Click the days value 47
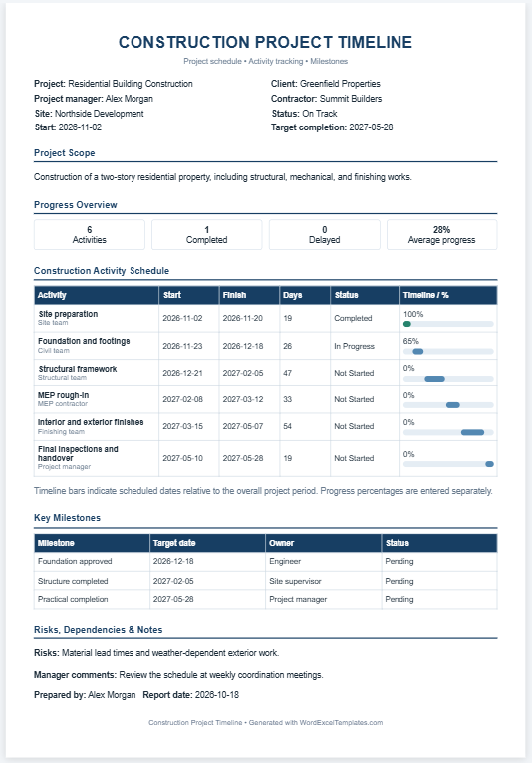 point(288,373)
